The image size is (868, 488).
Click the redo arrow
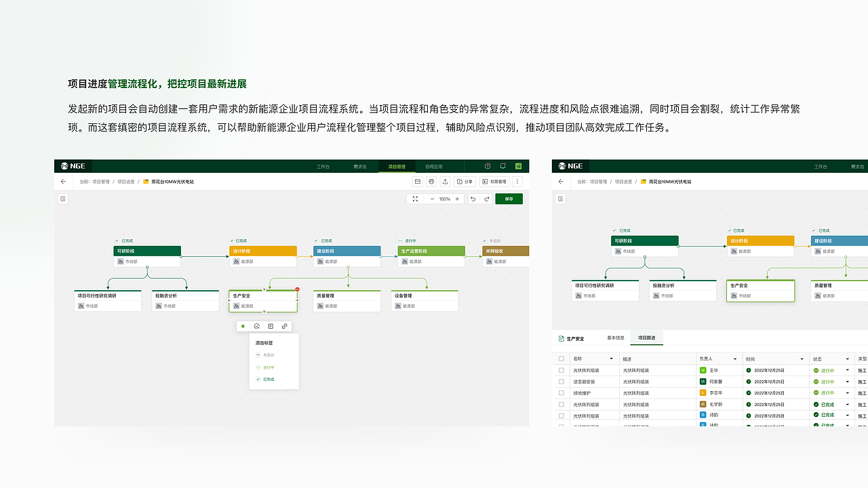486,199
